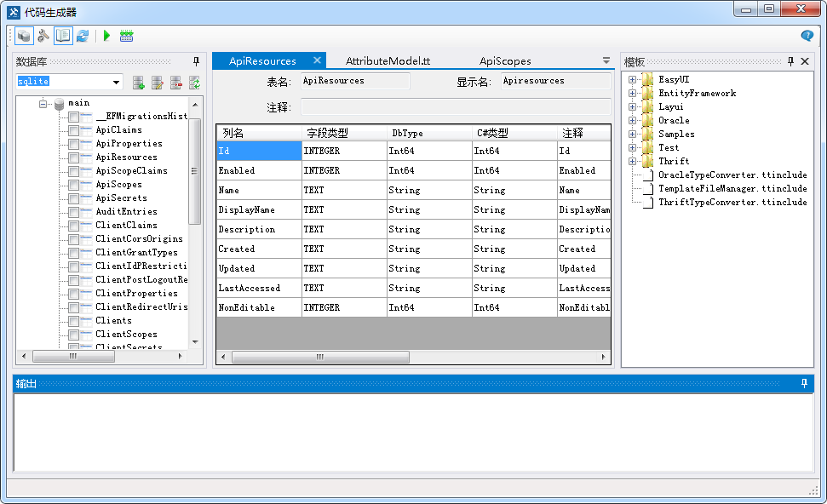Image resolution: width=827 pixels, height=504 pixels.
Task: Open help with the blue question icon
Action: tap(807, 35)
